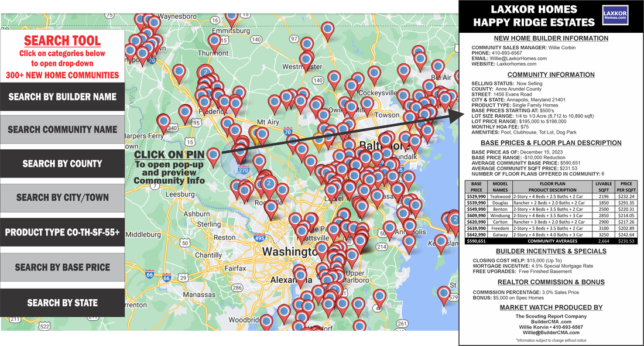Open the Search By State drop-down
Screen dimensions: 644x346
[63, 303]
